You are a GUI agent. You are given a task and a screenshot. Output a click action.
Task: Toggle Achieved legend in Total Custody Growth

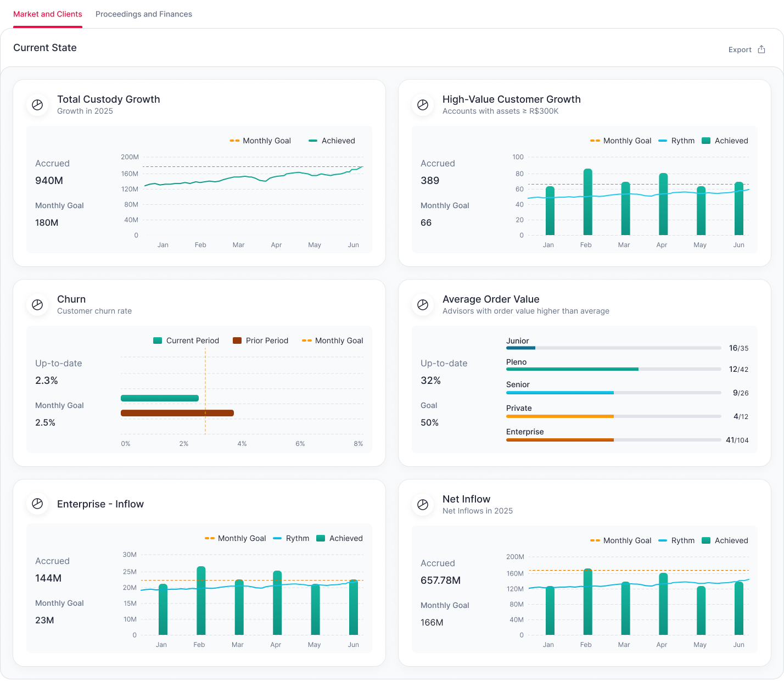click(x=332, y=141)
